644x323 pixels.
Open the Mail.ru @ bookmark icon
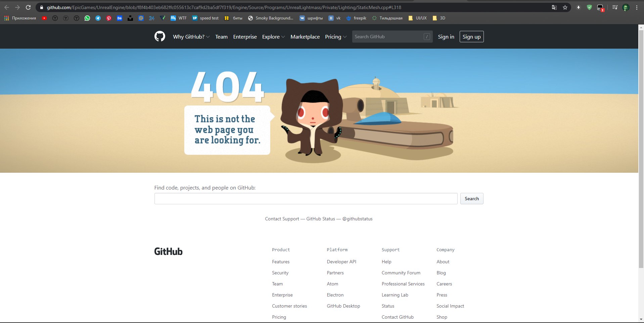point(141,18)
